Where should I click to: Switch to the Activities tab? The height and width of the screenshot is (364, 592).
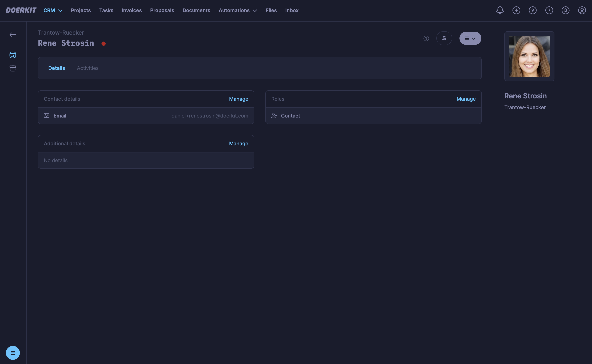(x=88, y=68)
